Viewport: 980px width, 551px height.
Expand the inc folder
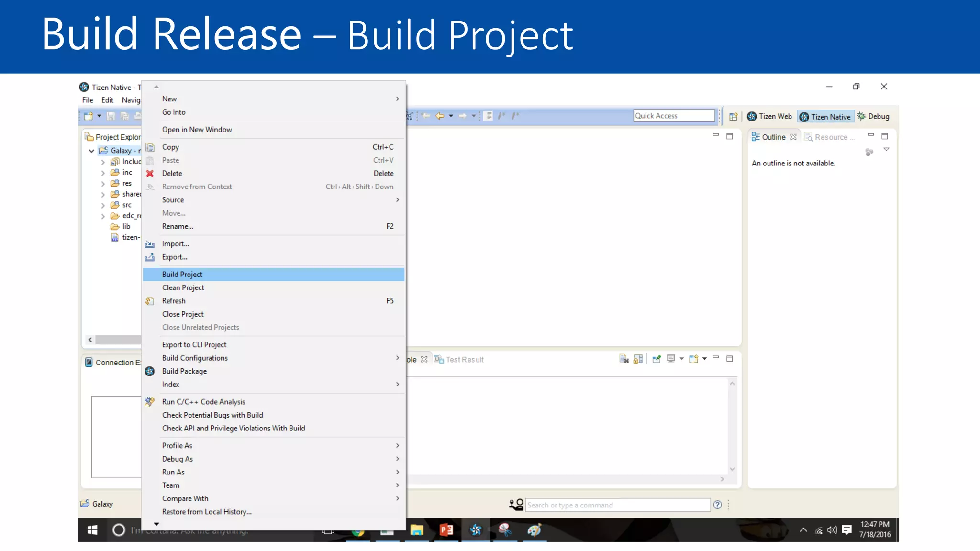coord(103,173)
